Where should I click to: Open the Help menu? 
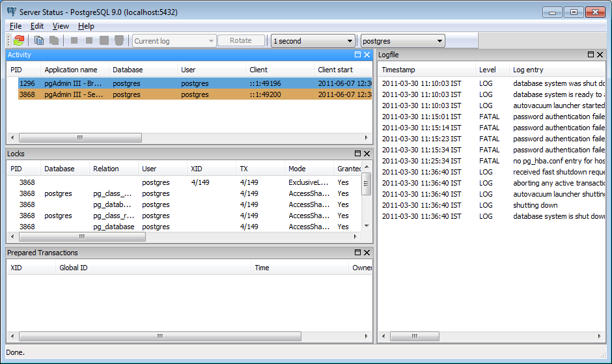click(86, 26)
